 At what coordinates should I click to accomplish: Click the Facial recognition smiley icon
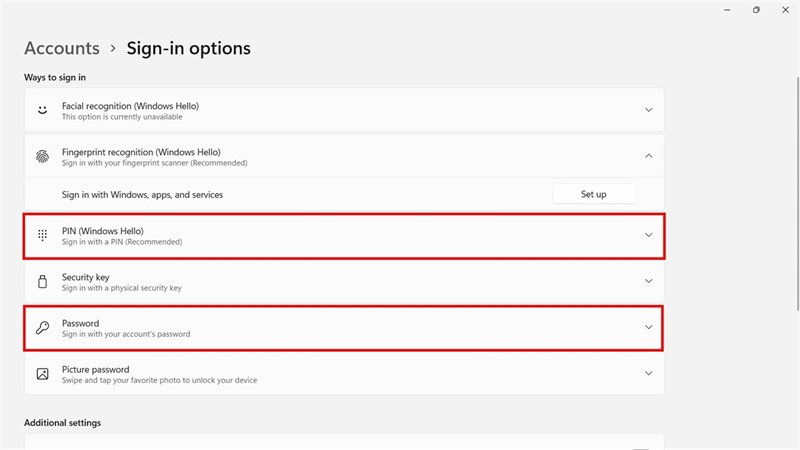click(42, 110)
